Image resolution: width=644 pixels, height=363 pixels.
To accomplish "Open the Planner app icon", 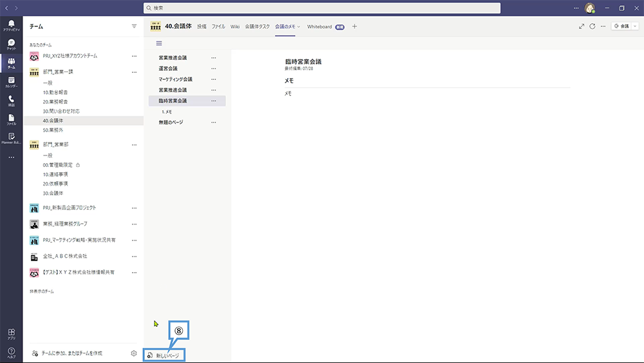I will (x=11, y=138).
